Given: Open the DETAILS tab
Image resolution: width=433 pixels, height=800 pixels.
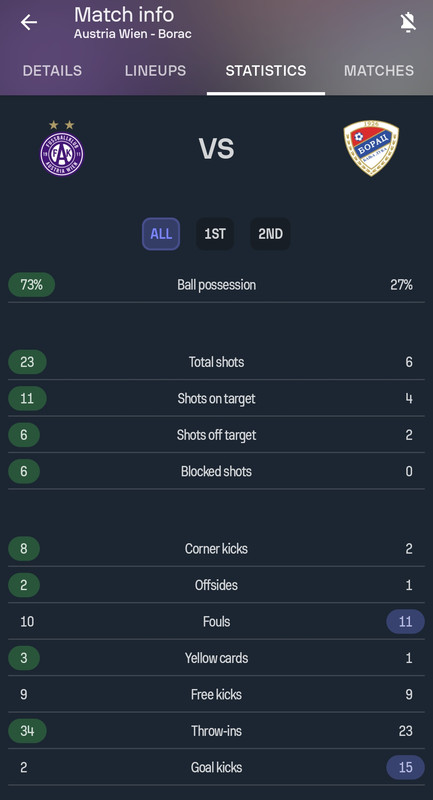Looking at the screenshot, I should [x=52, y=70].
